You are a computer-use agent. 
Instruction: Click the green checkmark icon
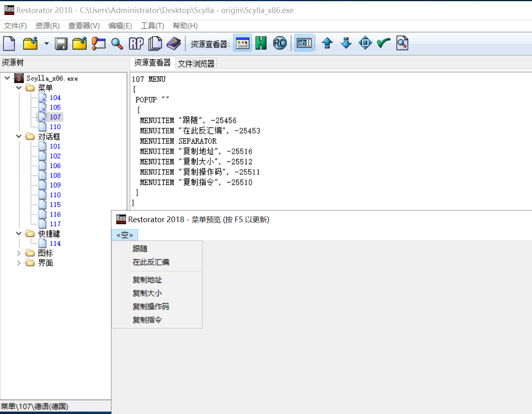tap(383, 43)
